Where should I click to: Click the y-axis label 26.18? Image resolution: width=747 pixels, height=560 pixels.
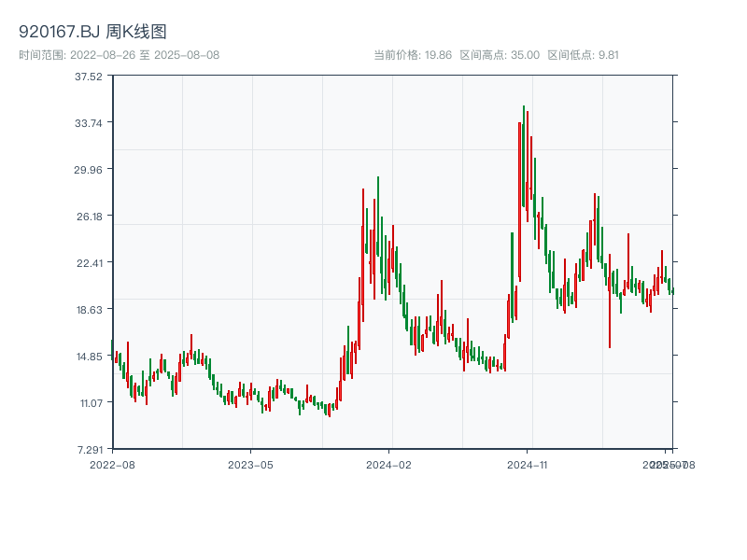[x=90, y=217]
